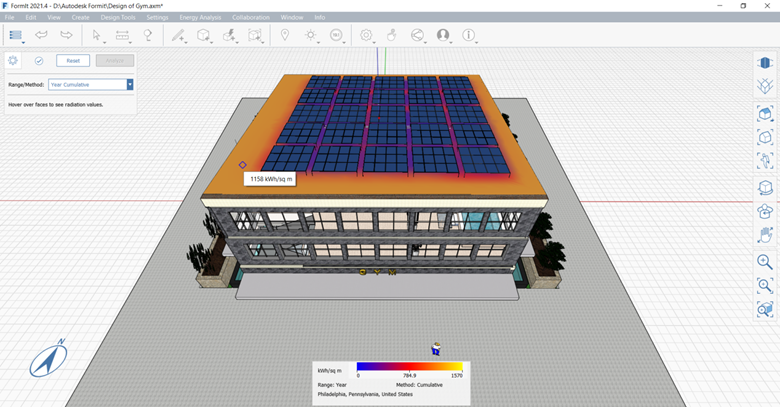780x407 pixels.
Task: Expand arrow beside the Settings gear
Action: pos(375,43)
